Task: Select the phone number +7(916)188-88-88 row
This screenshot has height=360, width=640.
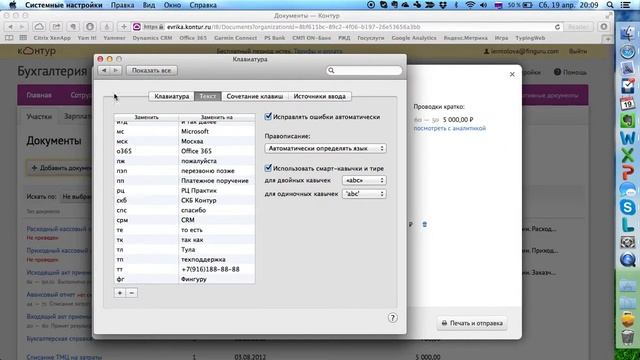Action: click(x=184, y=269)
